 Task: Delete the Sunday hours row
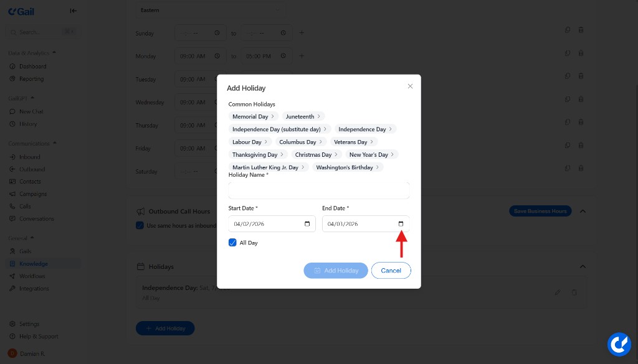581,30
